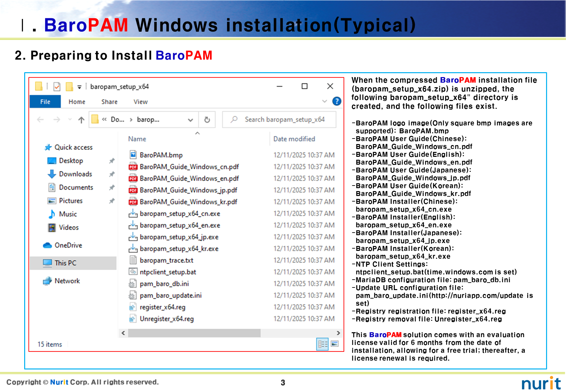
Task: Open the recent locations dropdown arrow
Action: point(70,120)
